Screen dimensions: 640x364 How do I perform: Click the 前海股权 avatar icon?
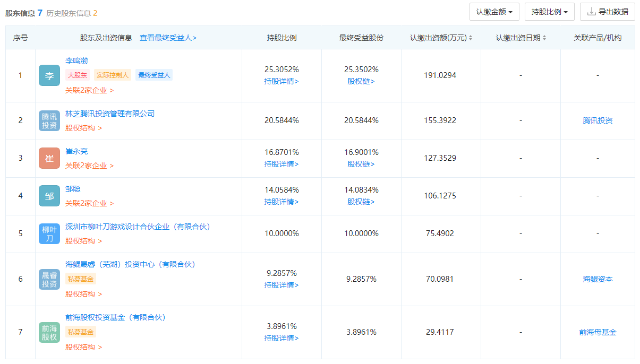coord(49,332)
